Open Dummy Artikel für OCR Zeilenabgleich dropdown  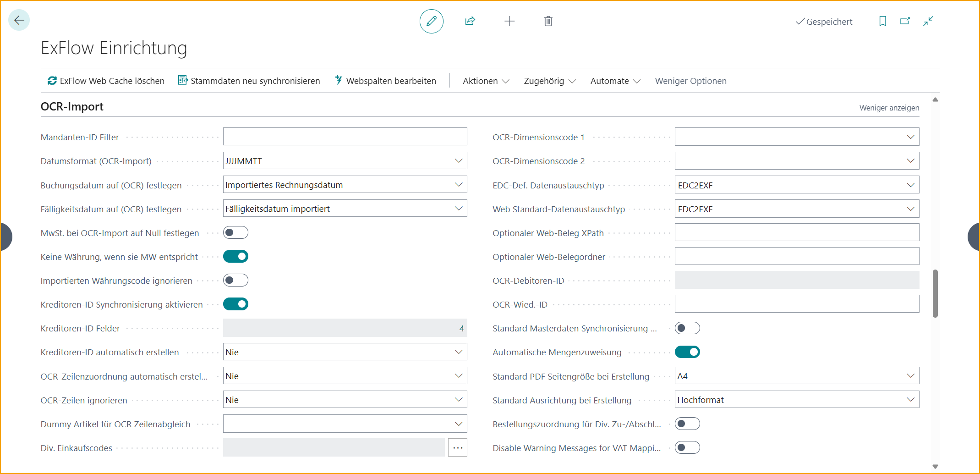pos(458,424)
